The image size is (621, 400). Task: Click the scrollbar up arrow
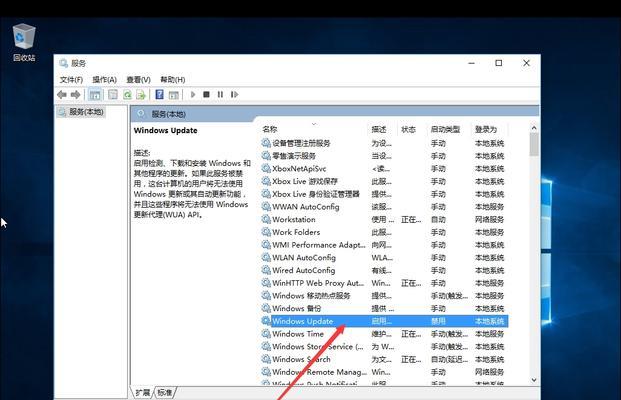(x=534, y=128)
